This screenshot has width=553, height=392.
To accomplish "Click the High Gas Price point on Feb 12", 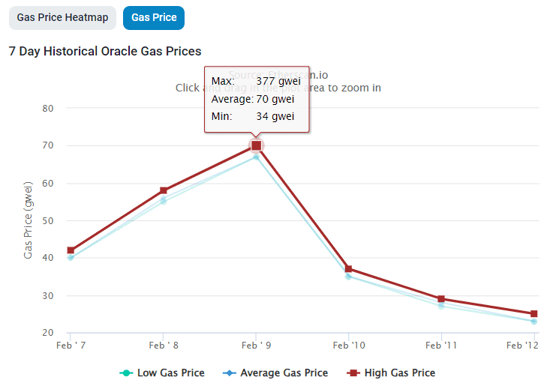I will [533, 314].
